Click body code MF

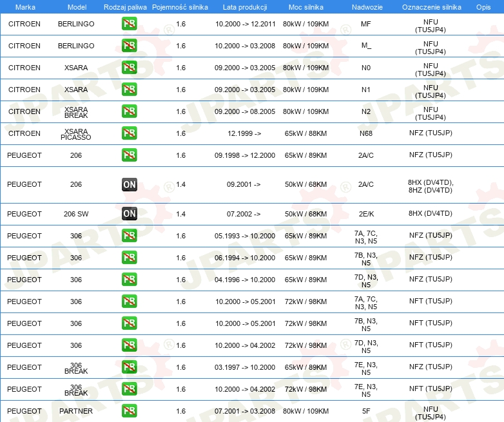[x=366, y=24]
